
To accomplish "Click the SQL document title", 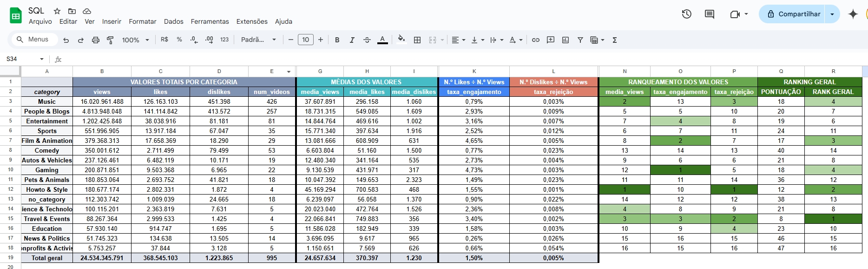I will (x=36, y=11).
